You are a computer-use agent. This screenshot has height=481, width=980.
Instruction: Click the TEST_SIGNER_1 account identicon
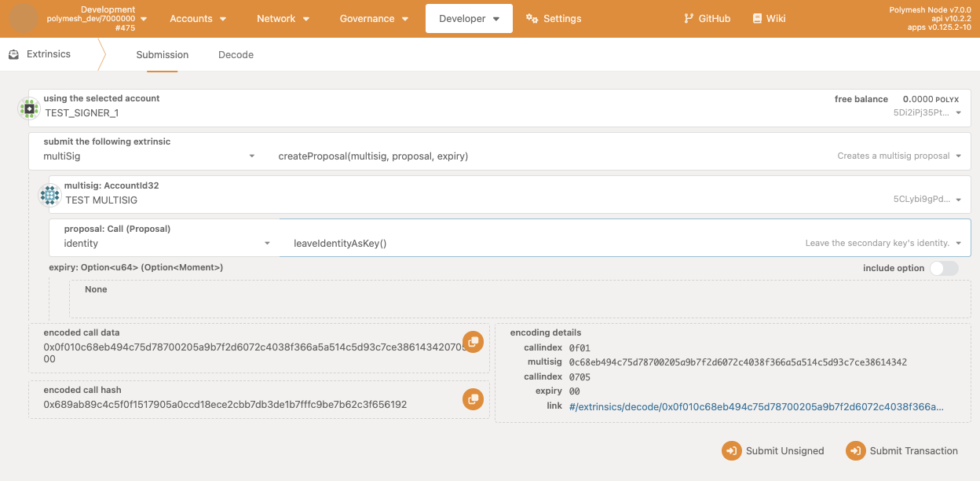(29, 108)
